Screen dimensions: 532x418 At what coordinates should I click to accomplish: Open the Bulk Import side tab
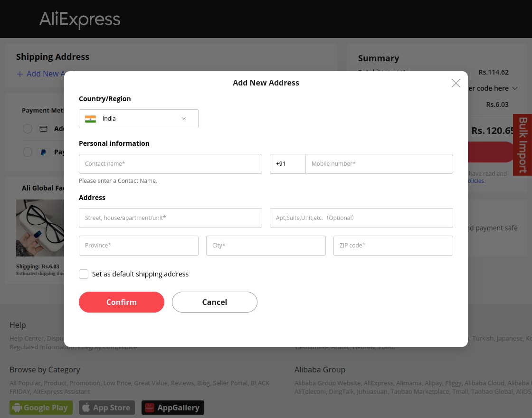pos(522,145)
